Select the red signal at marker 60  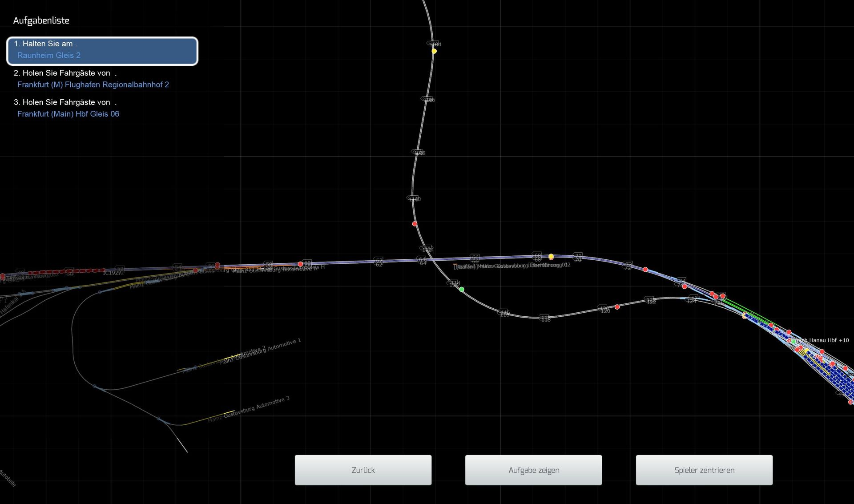[300, 264]
